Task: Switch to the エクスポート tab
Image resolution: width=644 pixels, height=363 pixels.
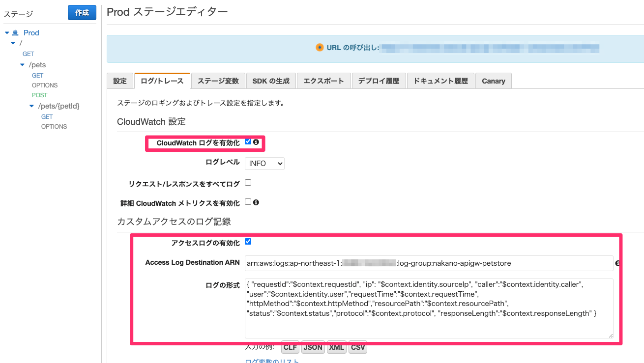Action: 324,81
